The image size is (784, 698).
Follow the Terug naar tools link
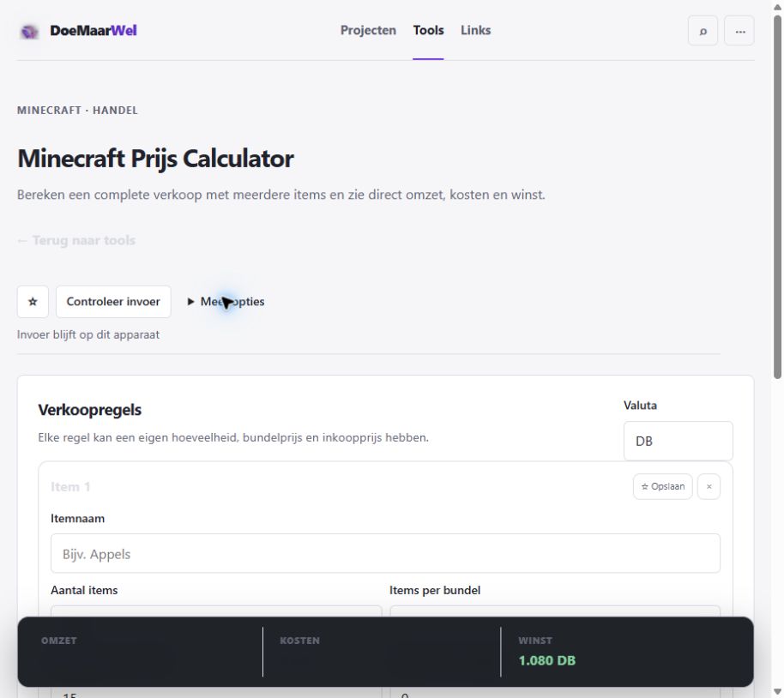(76, 240)
